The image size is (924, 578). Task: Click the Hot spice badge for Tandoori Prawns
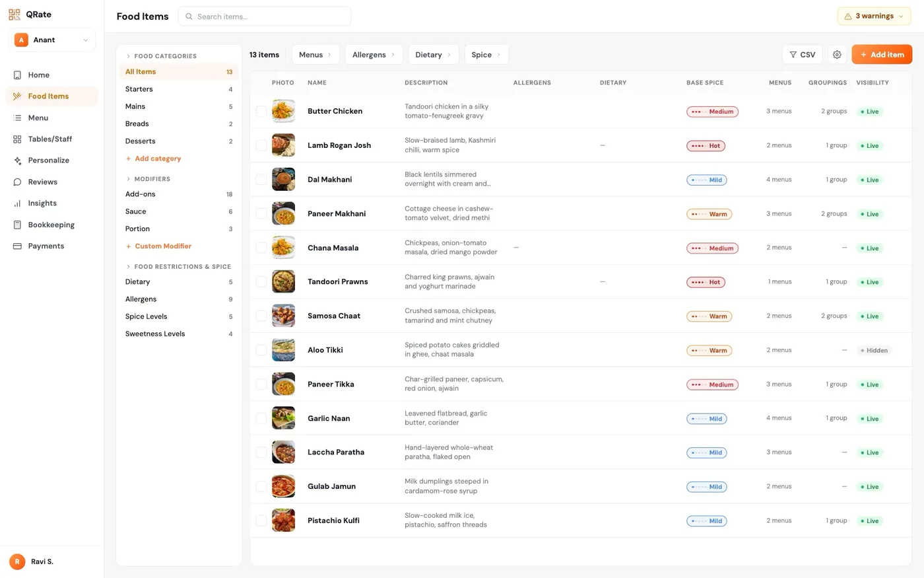point(706,282)
